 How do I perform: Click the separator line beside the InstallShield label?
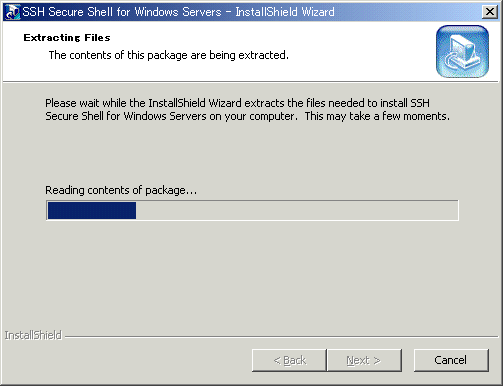click(281, 337)
